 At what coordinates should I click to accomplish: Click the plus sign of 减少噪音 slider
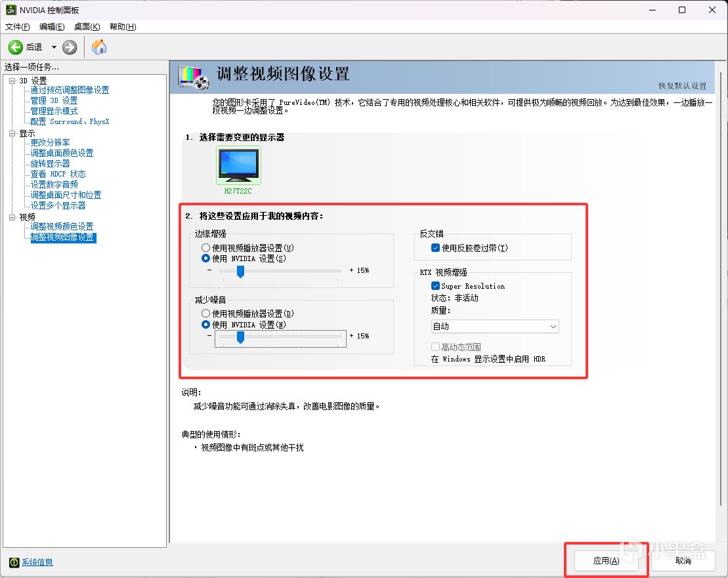pos(351,335)
